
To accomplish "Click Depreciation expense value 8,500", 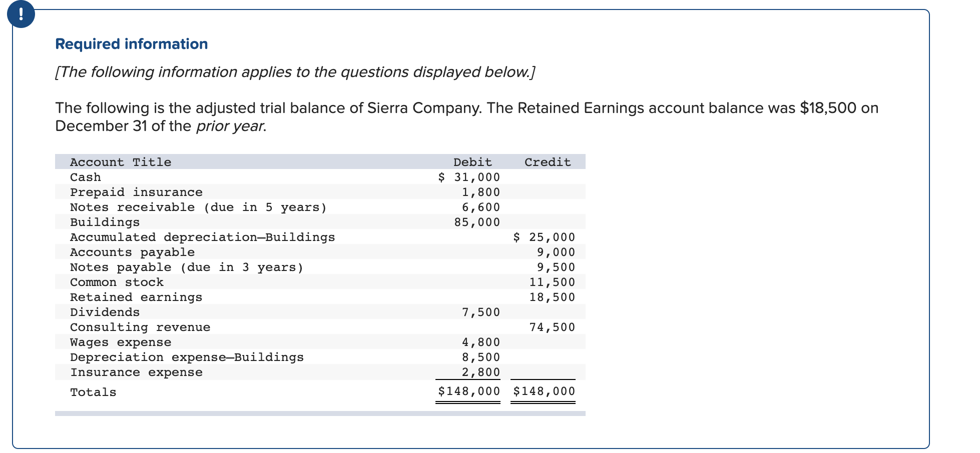I will [x=480, y=357].
